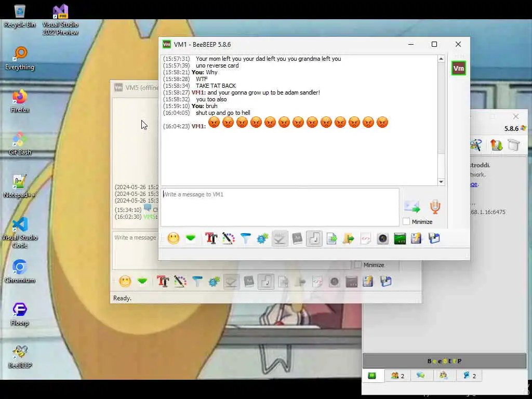Toggle spell checking ABC icon in VM1 toolbar
The height and width of the screenshot is (399, 532).
click(280, 238)
